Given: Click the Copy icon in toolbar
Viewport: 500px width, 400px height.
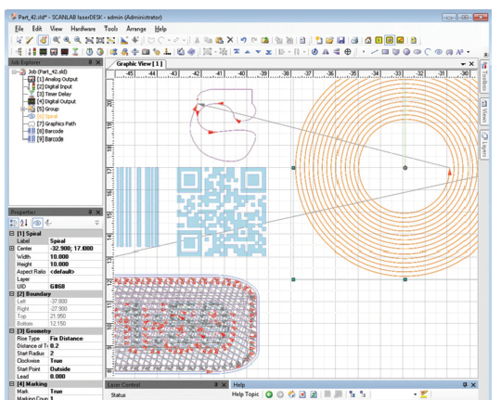Looking at the screenshot, I should [x=208, y=40].
